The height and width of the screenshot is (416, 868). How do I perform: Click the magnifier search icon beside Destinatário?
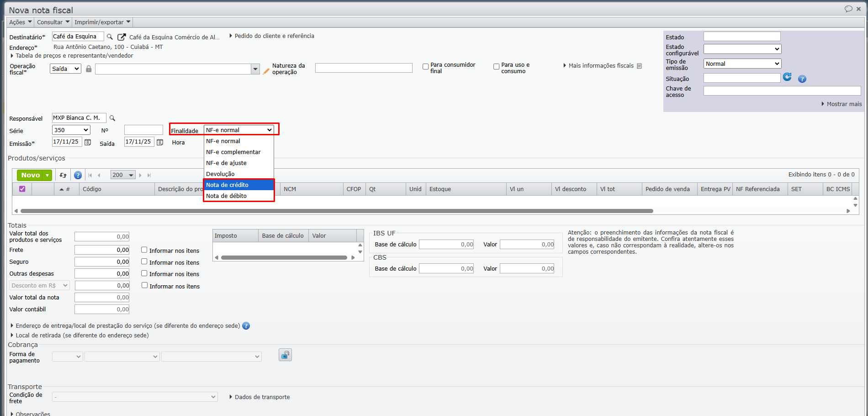click(x=110, y=37)
